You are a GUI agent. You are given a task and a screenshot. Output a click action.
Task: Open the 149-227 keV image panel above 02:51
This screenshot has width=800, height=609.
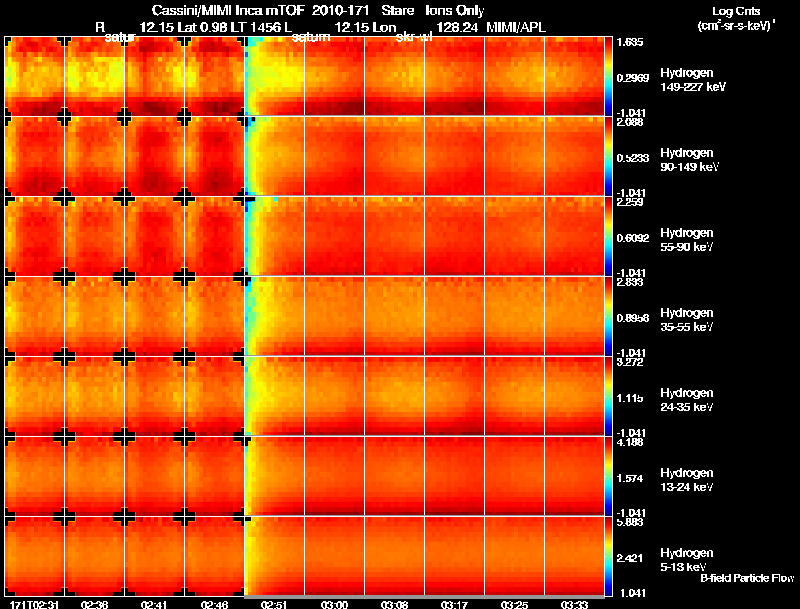pos(274,76)
